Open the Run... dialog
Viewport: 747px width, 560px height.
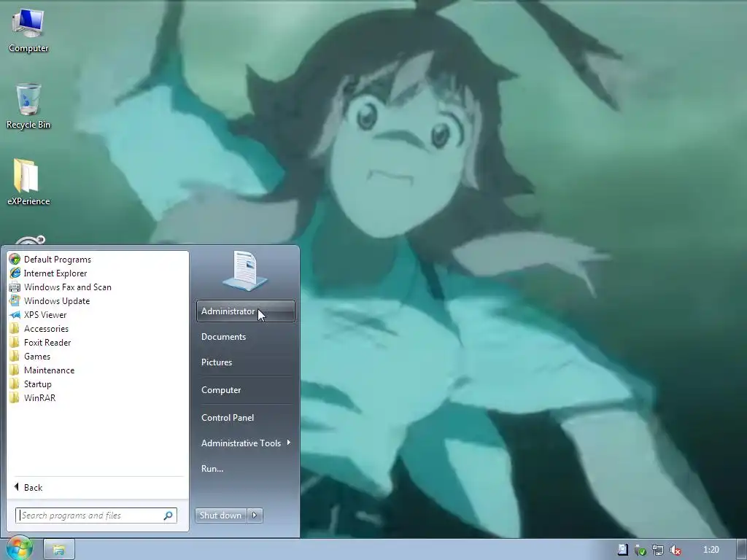(x=246, y=469)
